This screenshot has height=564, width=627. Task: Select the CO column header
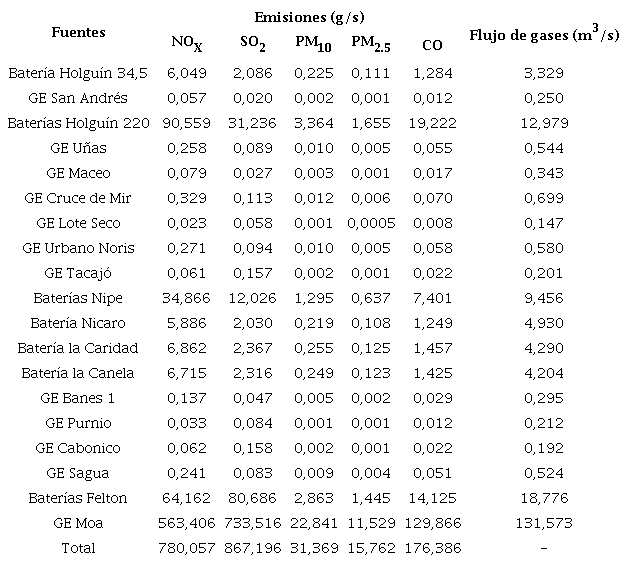tap(432, 45)
